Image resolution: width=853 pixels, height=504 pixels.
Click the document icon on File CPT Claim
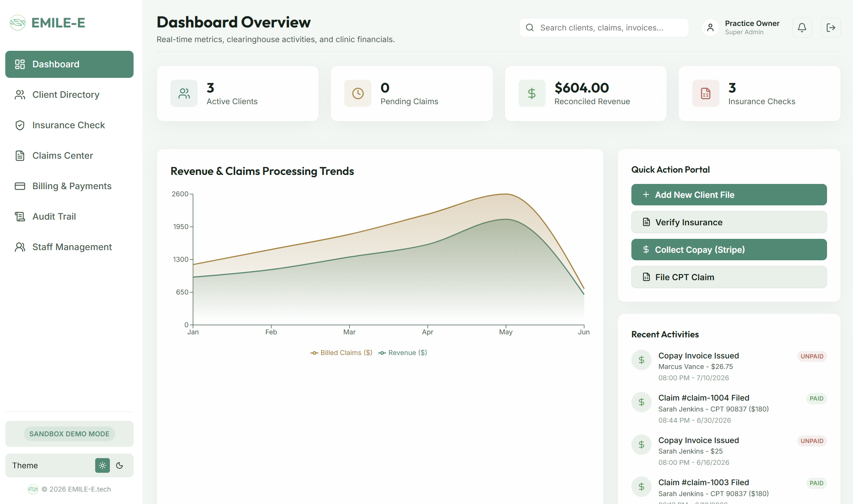click(646, 277)
